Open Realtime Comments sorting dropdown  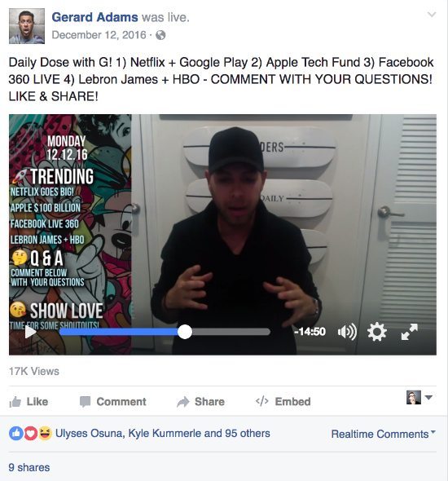(383, 434)
